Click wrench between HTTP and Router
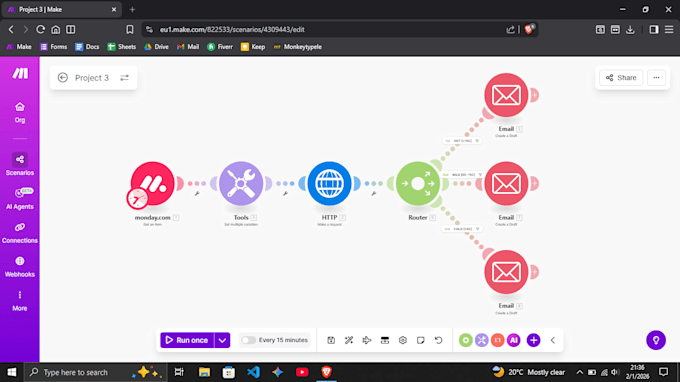 [373, 194]
